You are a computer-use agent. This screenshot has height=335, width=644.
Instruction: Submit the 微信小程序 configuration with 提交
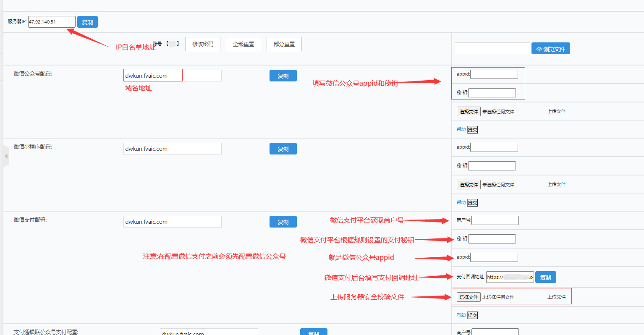[x=473, y=203]
